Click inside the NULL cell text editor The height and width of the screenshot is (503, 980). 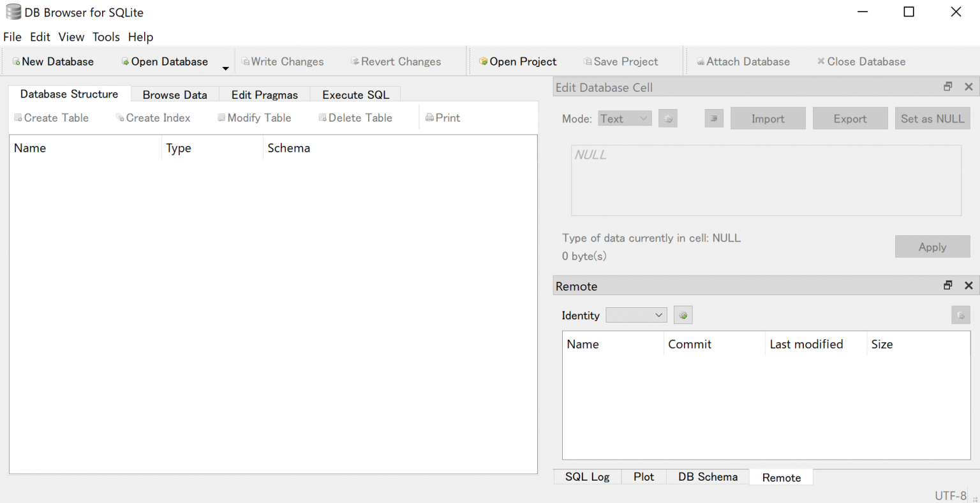pyautogui.click(x=766, y=181)
